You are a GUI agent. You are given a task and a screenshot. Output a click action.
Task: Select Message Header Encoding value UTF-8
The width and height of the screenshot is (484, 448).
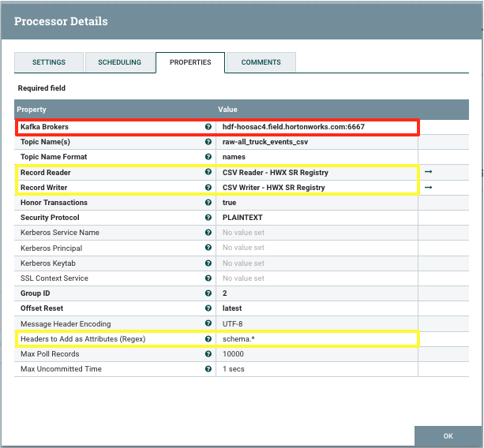tap(232, 324)
